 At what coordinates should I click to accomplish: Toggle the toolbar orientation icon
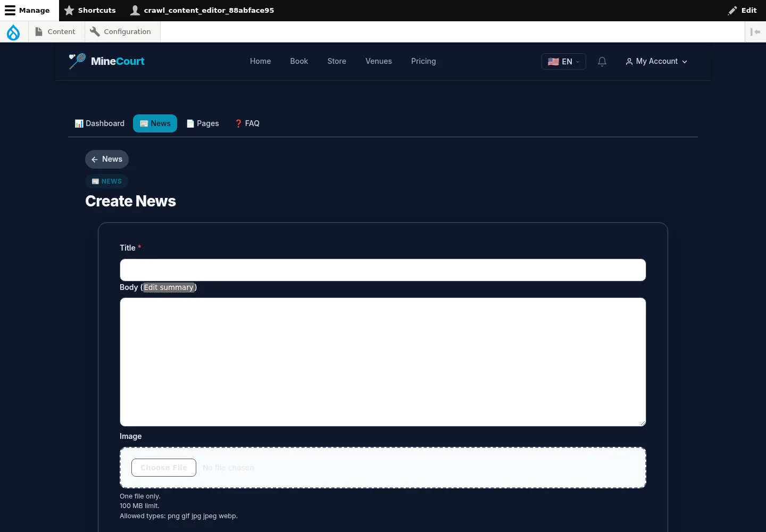(x=755, y=32)
